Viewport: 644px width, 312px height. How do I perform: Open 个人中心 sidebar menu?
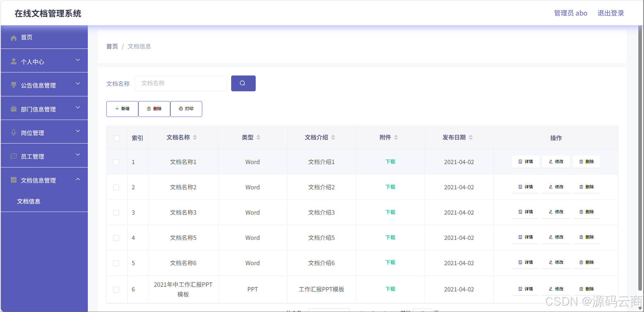tap(44, 61)
